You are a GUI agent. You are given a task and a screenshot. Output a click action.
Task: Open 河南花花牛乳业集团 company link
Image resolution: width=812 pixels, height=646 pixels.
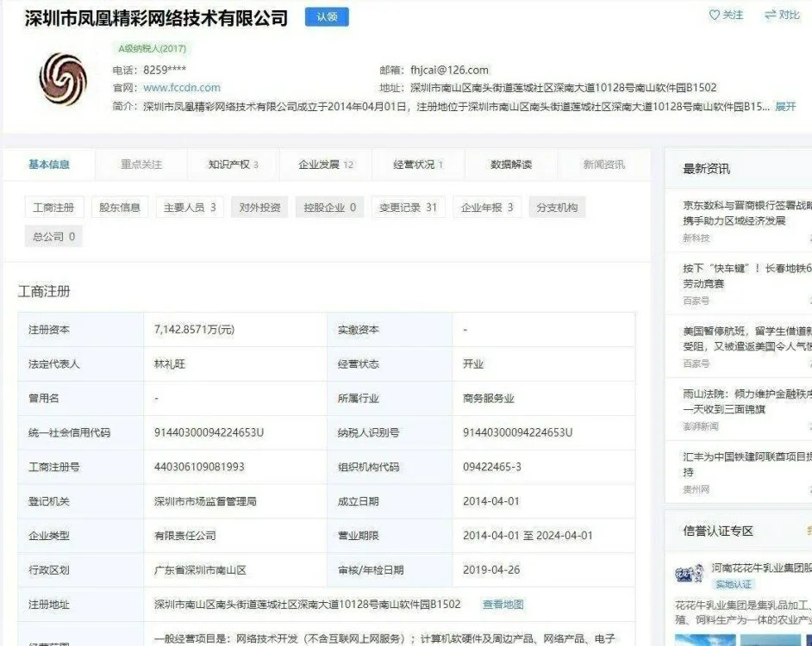(x=761, y=568)
